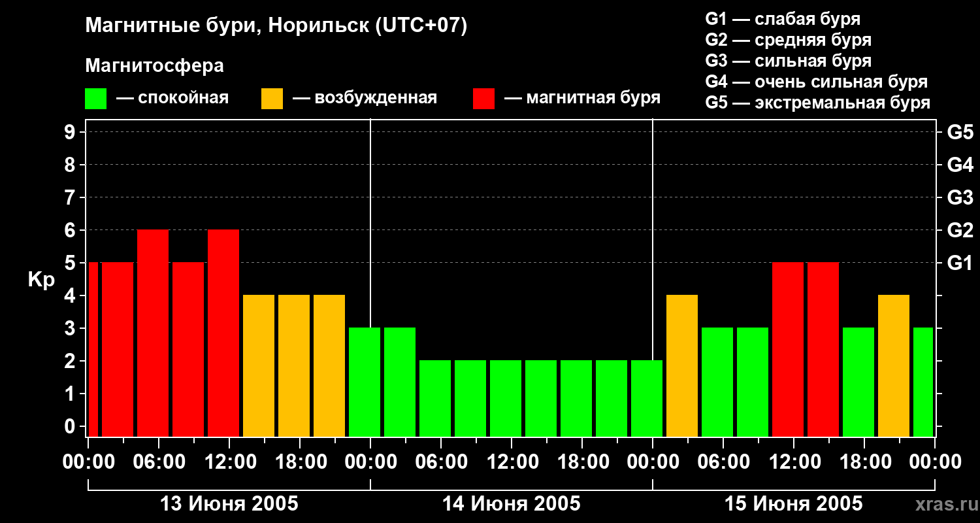Click the green 'спокойная' legend swatch
This screenshot has width=980, height=523.
pos(95,99)
